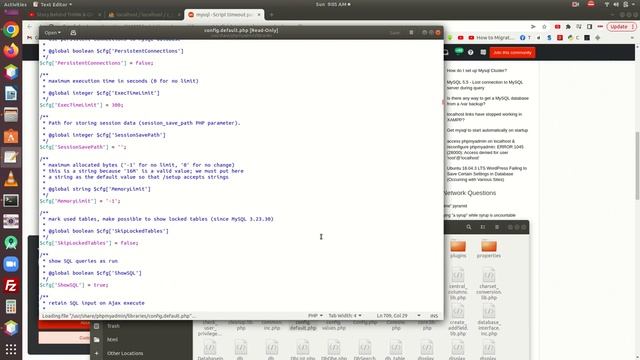Select the create_addfield.lib.php file
The height and width of the screenshot is (360, 640).
click(x=458, y=320)
